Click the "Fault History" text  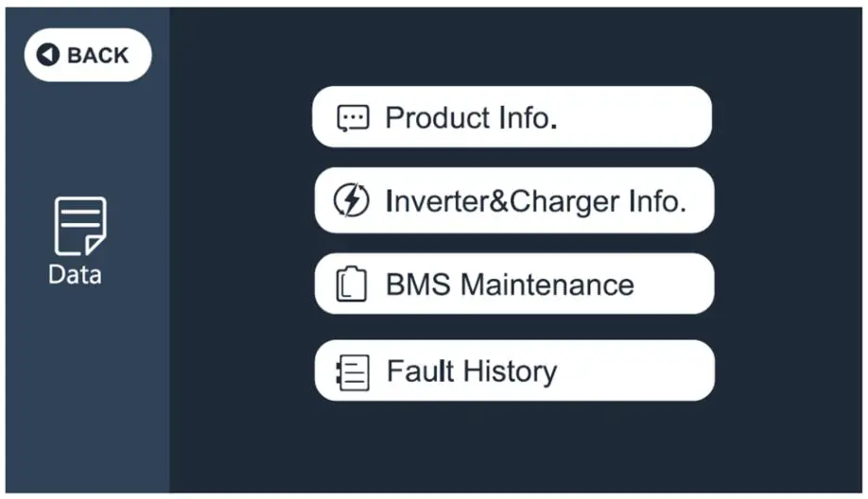[472, 371]
